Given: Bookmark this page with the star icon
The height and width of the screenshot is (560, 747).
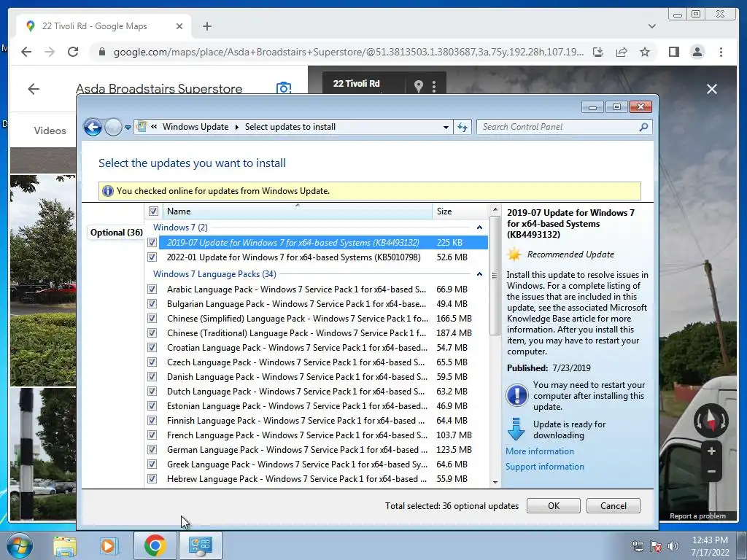Looking at the screenshot, I should click(x=645, y=52).
